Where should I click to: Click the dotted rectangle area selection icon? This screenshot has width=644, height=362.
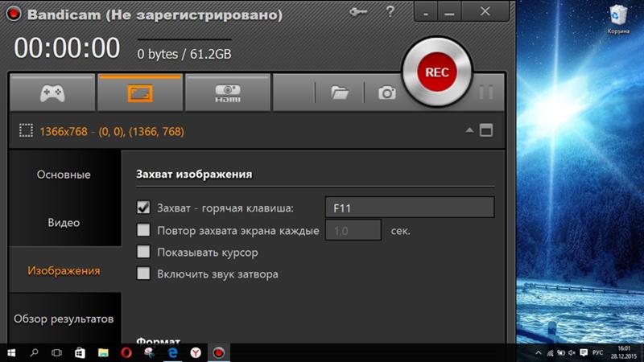click(26, 131)
